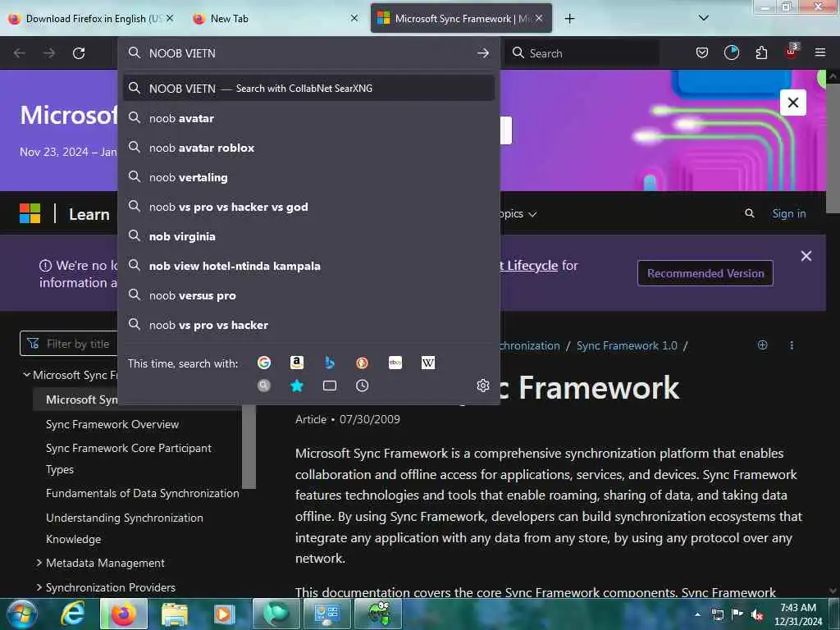Viewport: 840px width, 630px height.
Task: Search bookmarks with star icon
Action: pyautogui.click(x=297, y=386)
